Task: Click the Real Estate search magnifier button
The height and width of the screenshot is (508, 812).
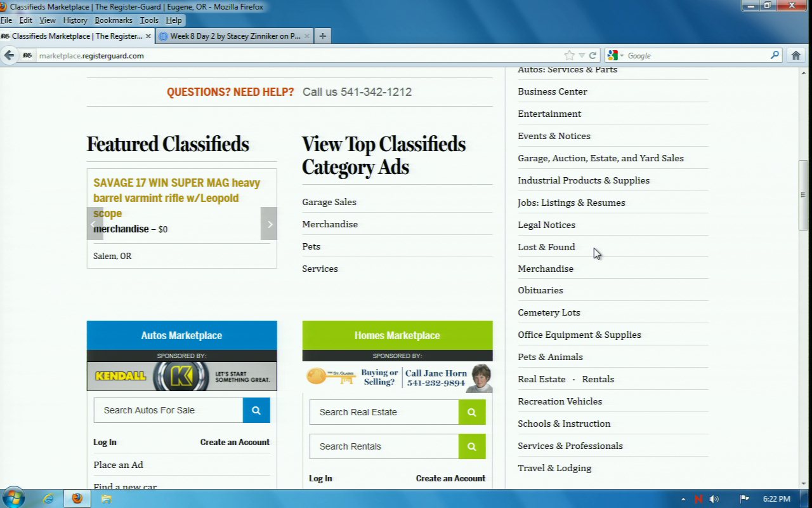Action: tap(472, 412)
